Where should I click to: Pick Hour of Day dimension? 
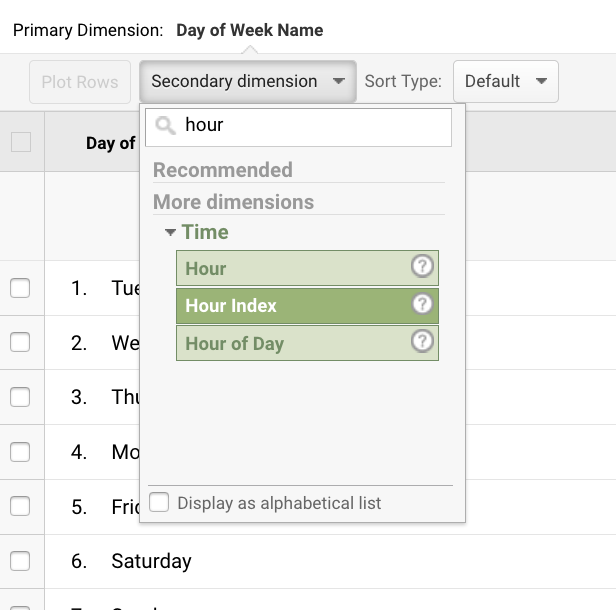click(290, 343)
